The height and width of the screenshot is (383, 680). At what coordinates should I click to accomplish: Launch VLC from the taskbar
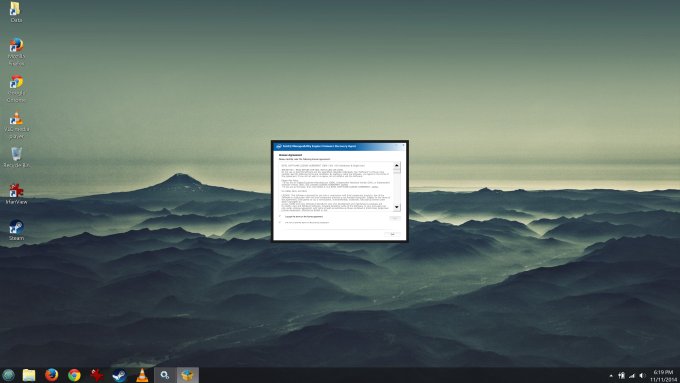[x=142, y=375]
